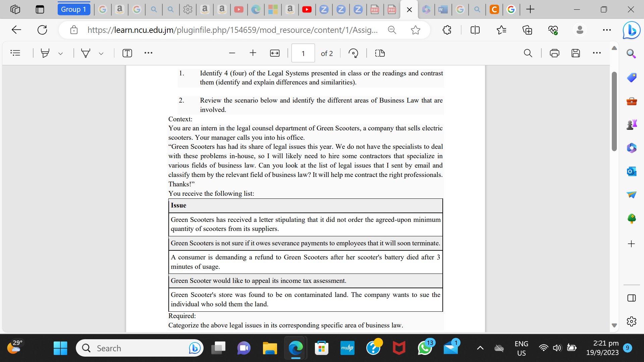
Task: Add this page to favorites with the star
Action: tap(416, 30)
